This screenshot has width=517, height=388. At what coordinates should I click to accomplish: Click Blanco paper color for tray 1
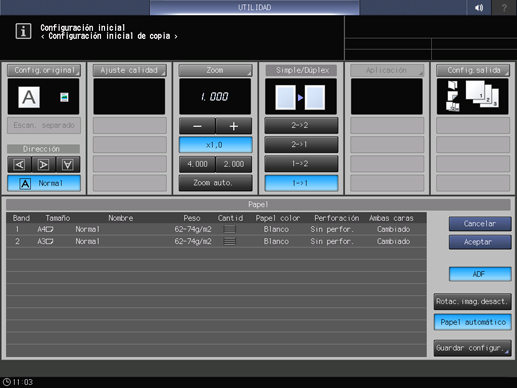(276, 229)
